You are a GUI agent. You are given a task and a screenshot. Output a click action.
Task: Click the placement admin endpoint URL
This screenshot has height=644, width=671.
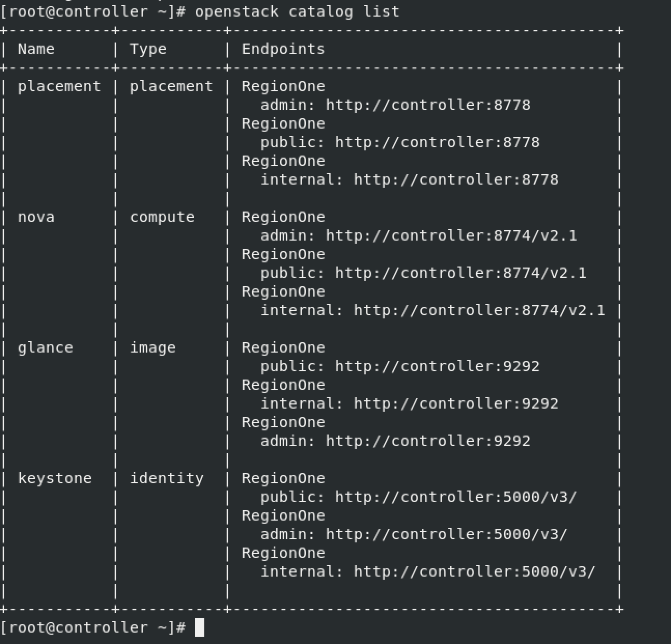point(428,105)
